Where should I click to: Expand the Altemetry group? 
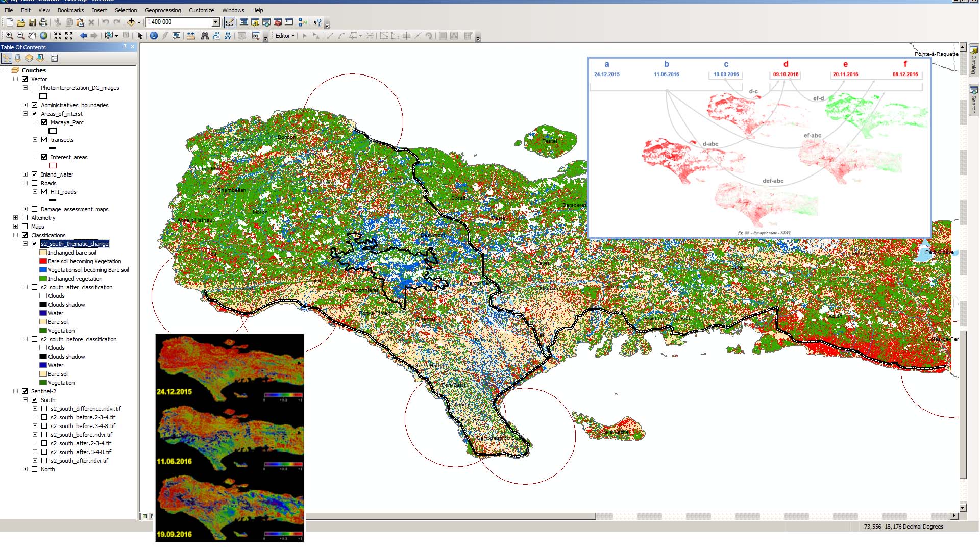pos(15,218)
